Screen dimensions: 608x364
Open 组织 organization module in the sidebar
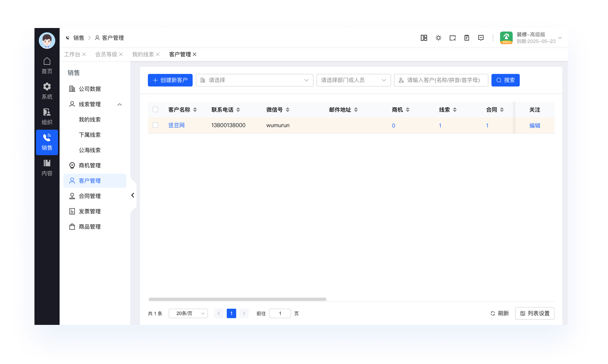(x=47, y=117)
